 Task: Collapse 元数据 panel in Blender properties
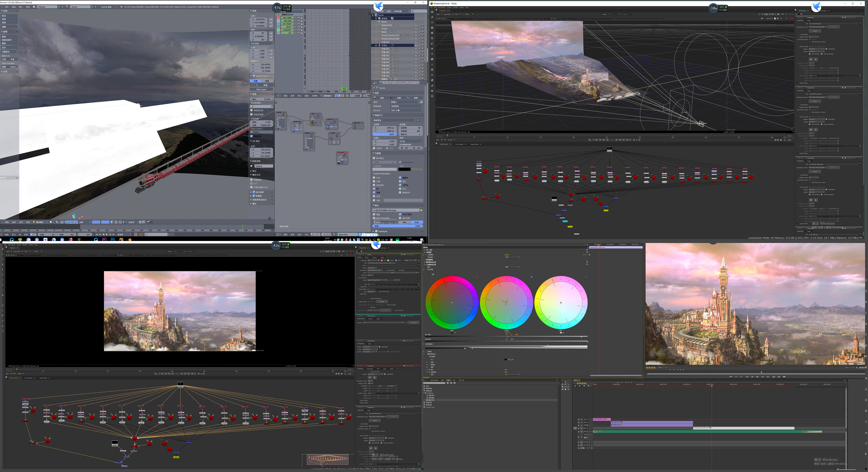pyautogui.click(x=373, y=153)
